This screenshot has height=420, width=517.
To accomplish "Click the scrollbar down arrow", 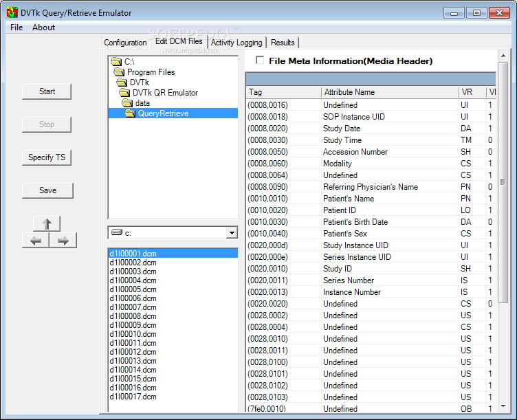I will pyautogui.click(x=503, y=406).
